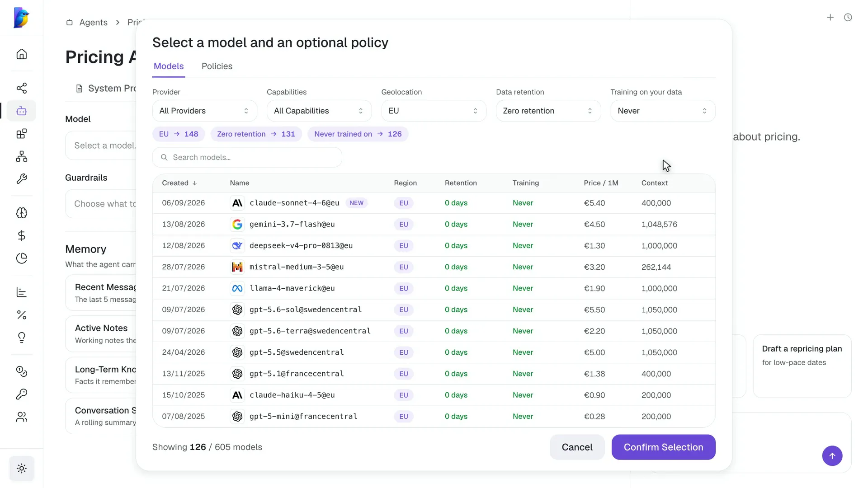Open the Draft a repricing plan card
Screen dimensions: 868x488
pyautogui.click(x=802, y=366)
